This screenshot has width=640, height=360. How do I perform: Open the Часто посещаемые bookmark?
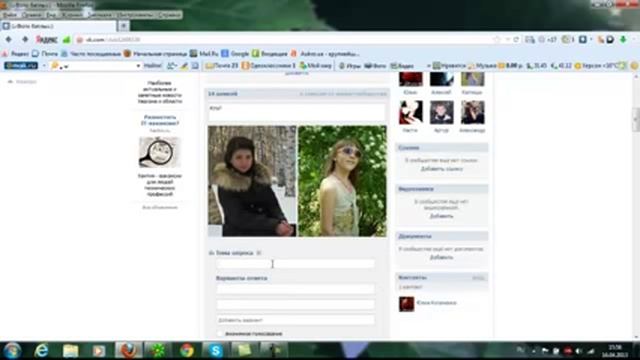coord(91,53)
